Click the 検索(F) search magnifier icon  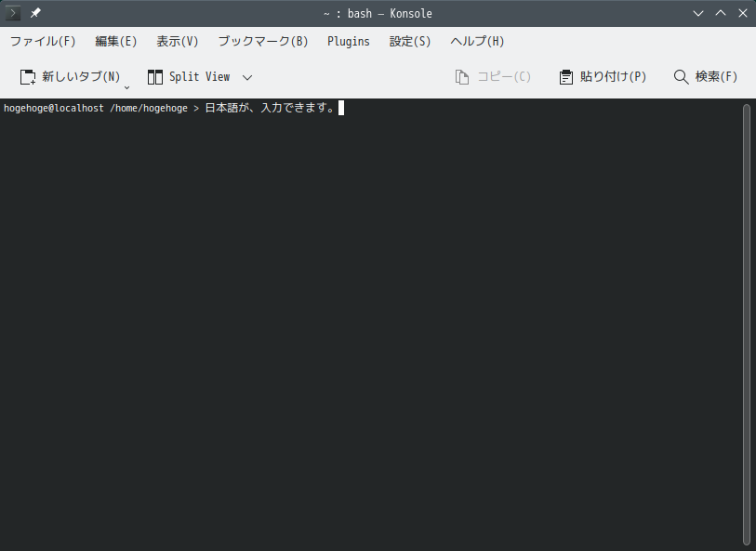coord(681,77)
